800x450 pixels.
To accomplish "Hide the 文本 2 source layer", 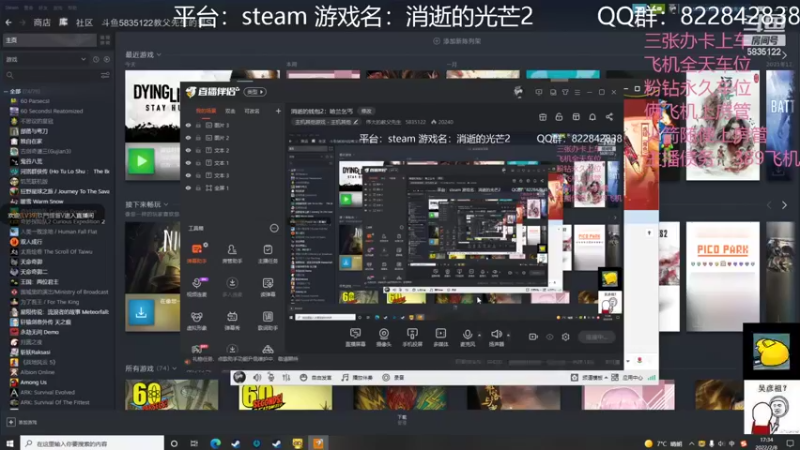I will click(188, 151).
